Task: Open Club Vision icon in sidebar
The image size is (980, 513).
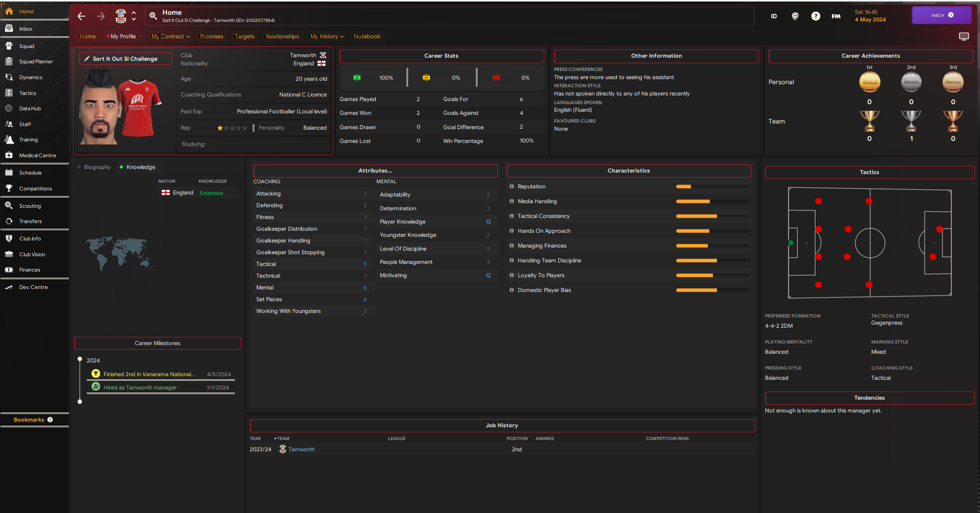Action: [9, 254]
